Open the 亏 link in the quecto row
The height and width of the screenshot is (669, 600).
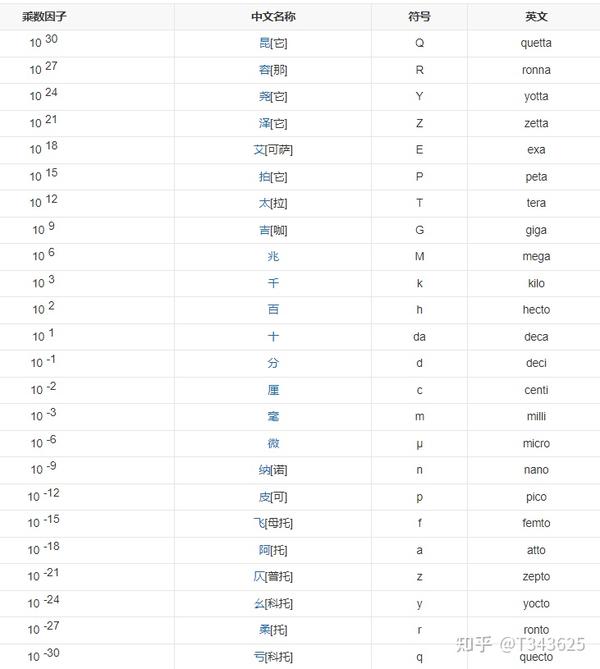pyautogui.click(x=259, y=657)
